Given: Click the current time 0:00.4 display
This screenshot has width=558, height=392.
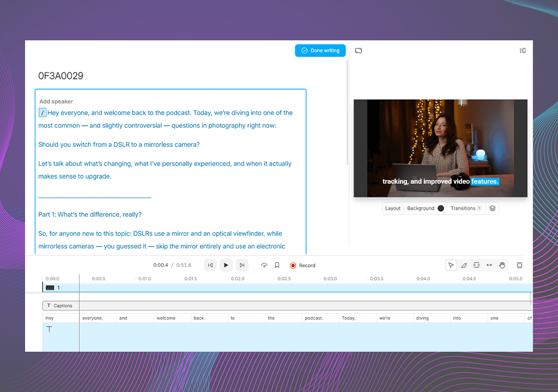Looking at the screenshot, I should [x=161, y=265].
